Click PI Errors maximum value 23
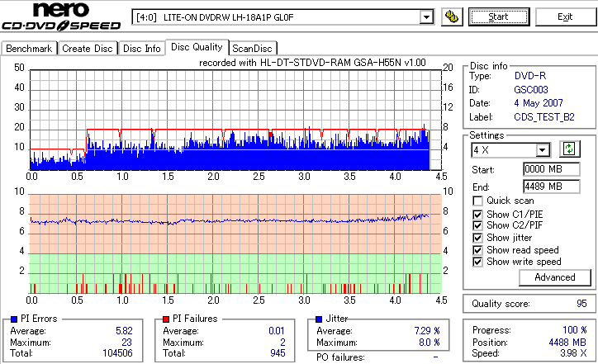The width and height of the screenshot is (598, 364). coord(127,343)
